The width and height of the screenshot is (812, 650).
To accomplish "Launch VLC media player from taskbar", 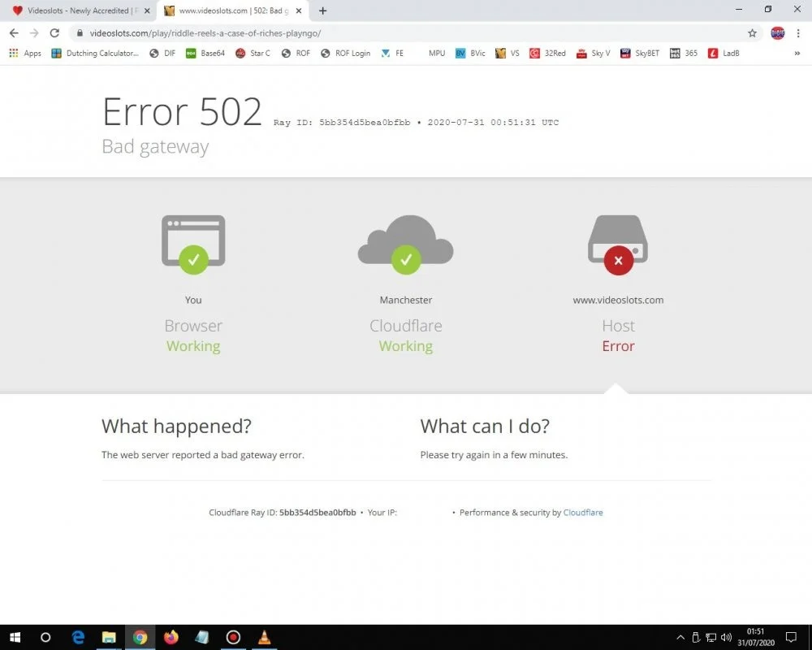I will click(264, 637).
